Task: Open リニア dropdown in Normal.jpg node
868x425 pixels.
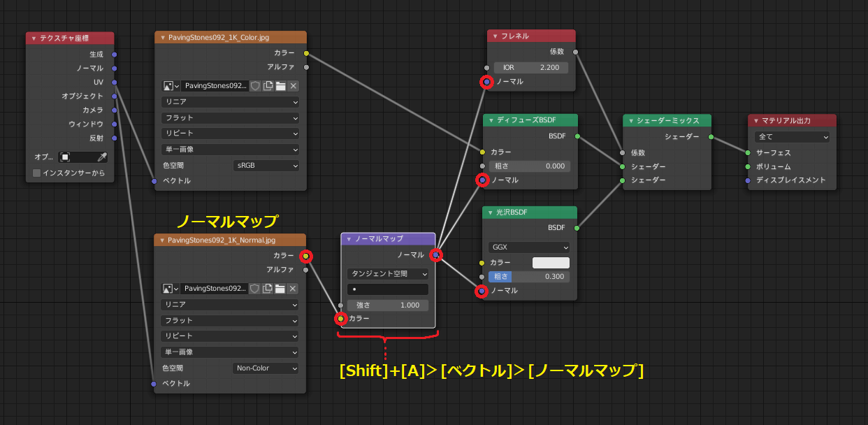Action: coord(230,305)
